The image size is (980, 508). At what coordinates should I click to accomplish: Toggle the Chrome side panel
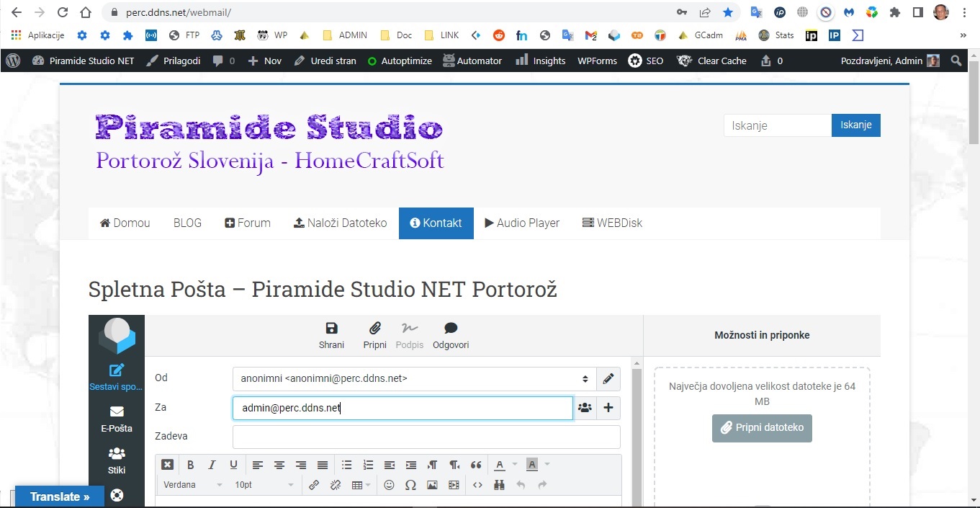coord(918,12)
